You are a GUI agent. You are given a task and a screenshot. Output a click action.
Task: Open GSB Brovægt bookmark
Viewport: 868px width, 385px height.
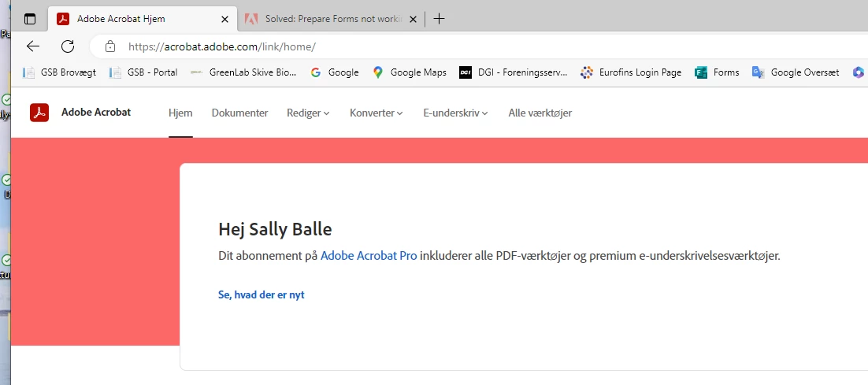59,72
